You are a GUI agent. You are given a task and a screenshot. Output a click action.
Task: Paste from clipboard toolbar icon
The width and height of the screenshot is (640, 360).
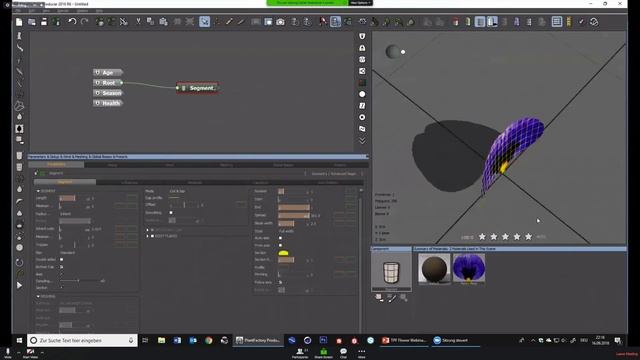click(163, 22)
